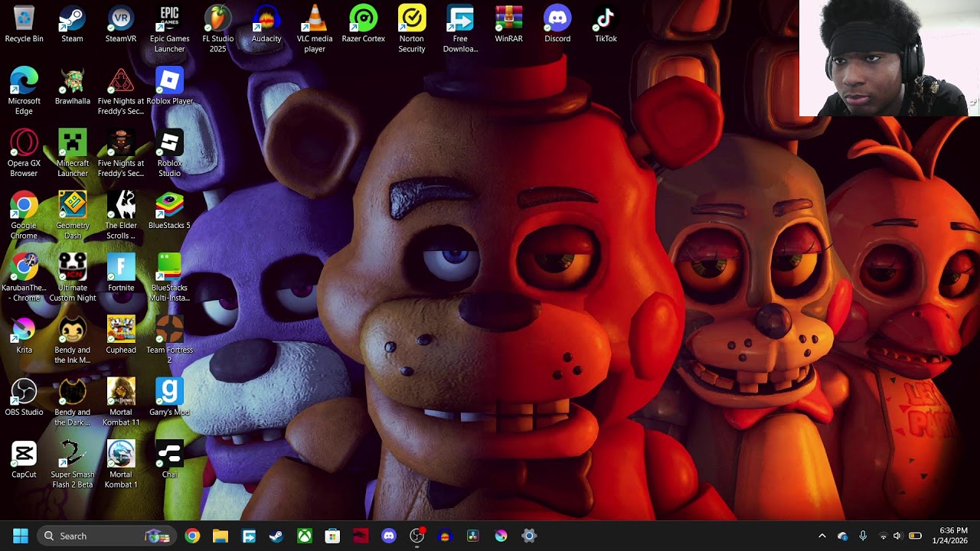The width and height of the screenshot is (980, 551).
Task: Launch the Audacity desktop shortcut
Action: [266, 24]
